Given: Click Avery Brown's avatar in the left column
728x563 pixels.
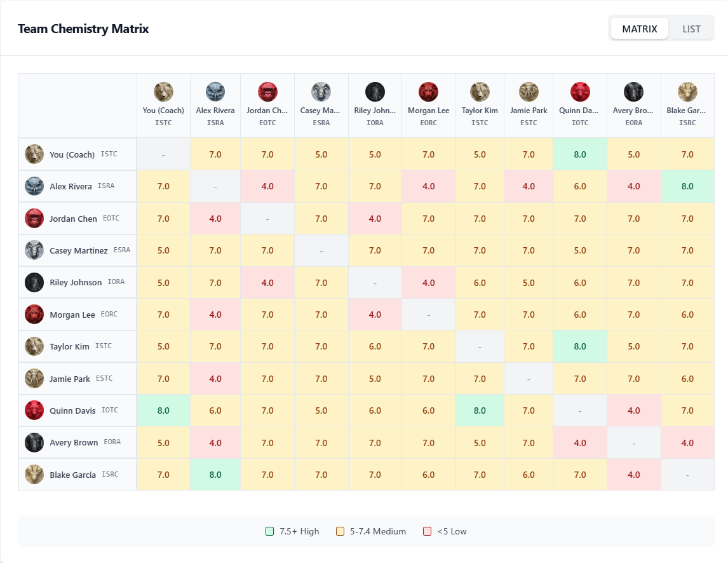Looking at the screenshot, I should tap(34, 442).
